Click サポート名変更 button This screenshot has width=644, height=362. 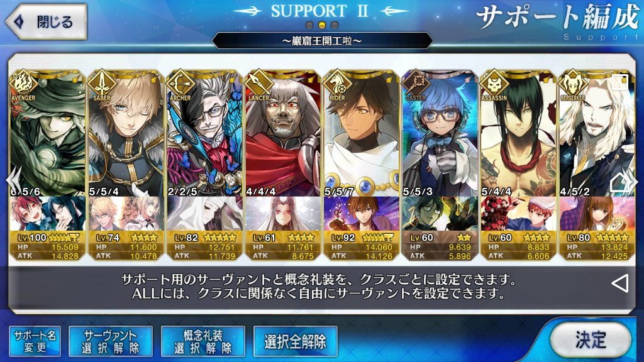pos(35,341)
